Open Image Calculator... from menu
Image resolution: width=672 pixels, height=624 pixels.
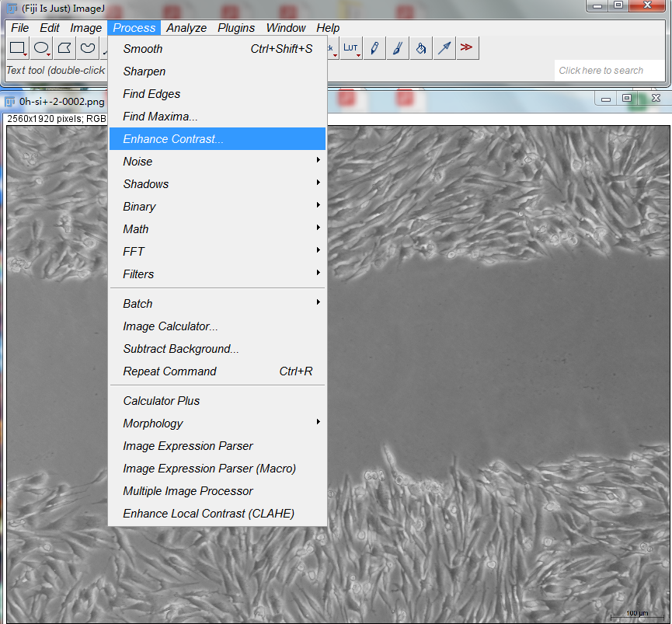pyautogui.click(x=218, y=326)
